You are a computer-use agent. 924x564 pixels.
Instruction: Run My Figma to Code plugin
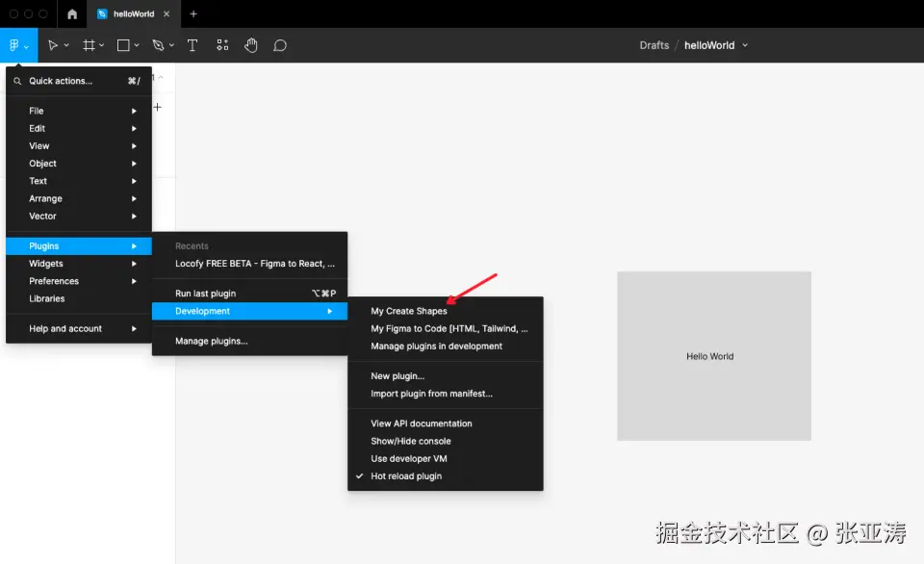tap(446, 329)
